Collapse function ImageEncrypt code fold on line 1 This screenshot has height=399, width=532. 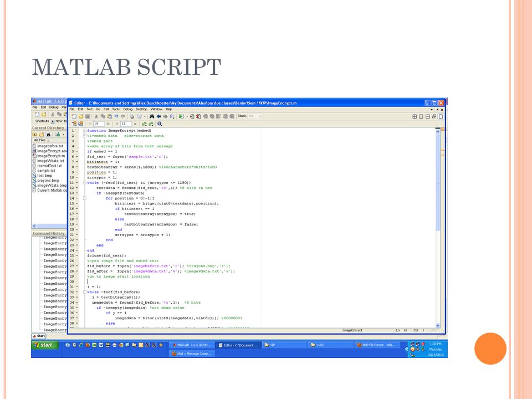[x=84, y=131]
